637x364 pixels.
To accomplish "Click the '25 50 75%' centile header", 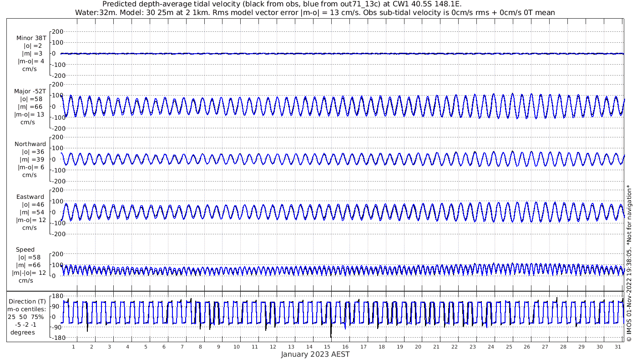I will pyautogui.click(x=26, y=317).
